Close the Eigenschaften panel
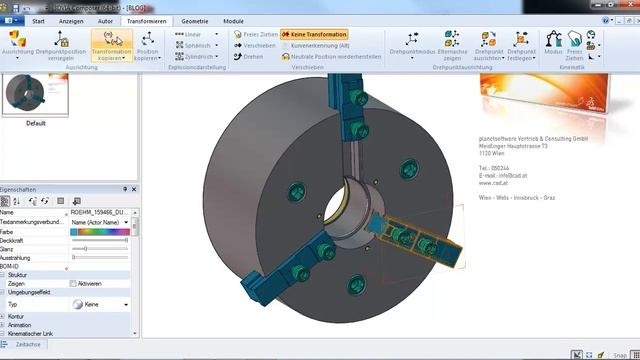The width and height of the screenshot is (640, 360). point(134,189)
